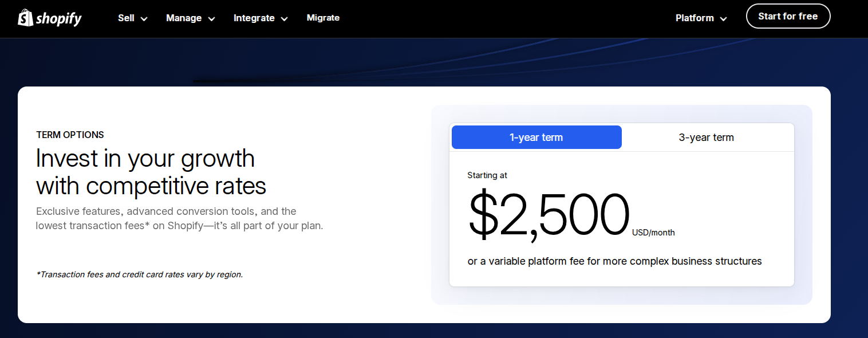868x338 pixels.
Task: Click the TERM OPTIONS heading
Action: (x=70, y=135)
